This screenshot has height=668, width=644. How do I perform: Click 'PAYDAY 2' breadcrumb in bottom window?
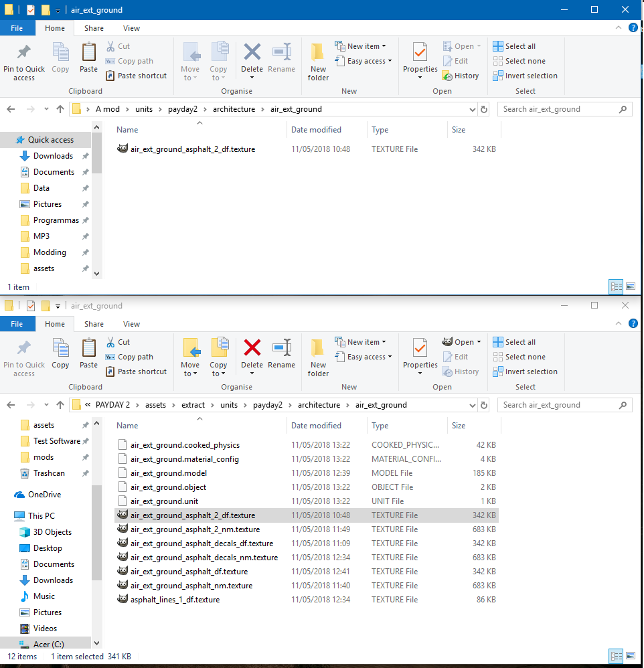click(x=112, y=405)
